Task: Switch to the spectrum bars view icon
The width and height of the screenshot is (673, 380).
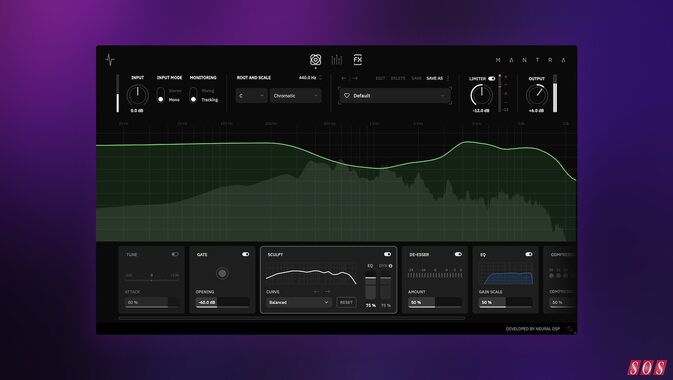Action: 336,60
